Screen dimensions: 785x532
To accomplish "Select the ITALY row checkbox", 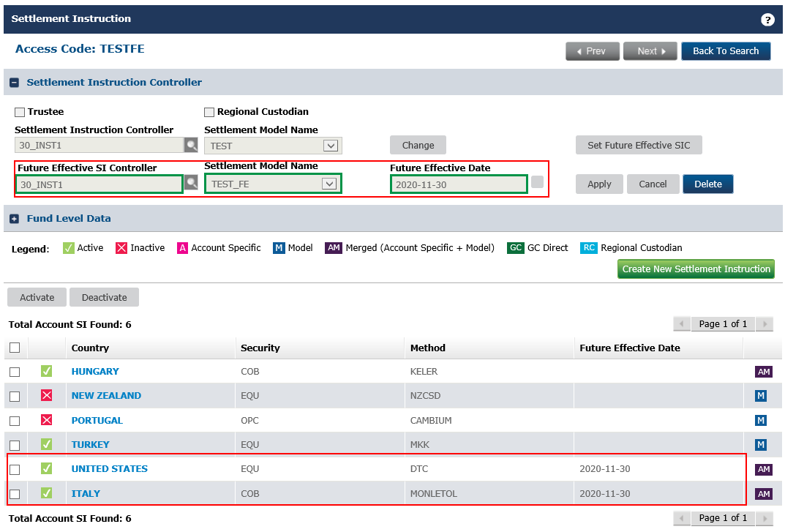I will pos(15,494).
